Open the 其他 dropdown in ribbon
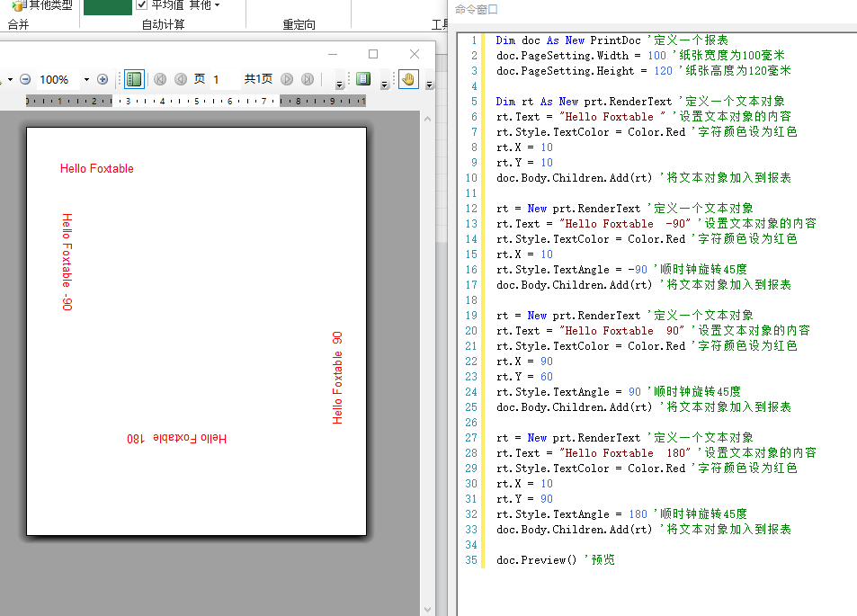The image size is (857, 616). [204, 4]
